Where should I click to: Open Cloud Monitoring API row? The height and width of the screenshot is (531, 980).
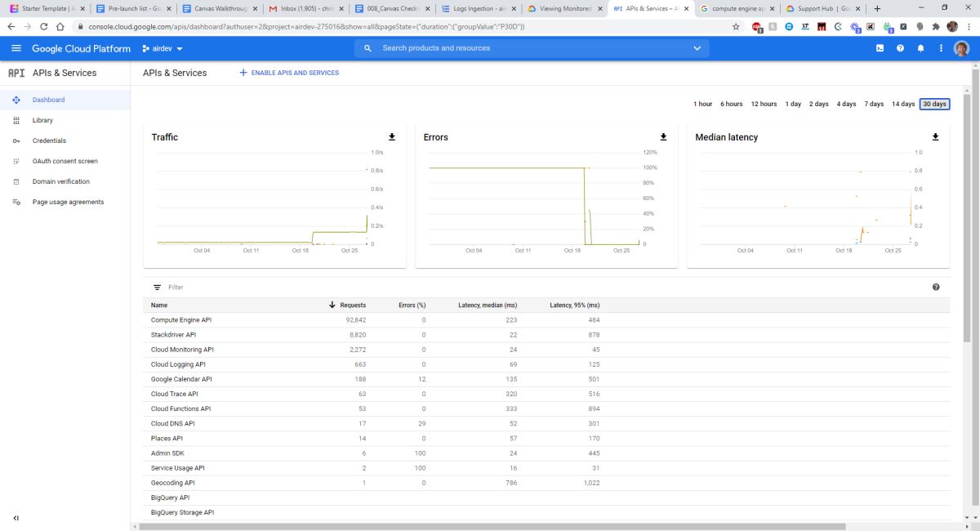547,350
